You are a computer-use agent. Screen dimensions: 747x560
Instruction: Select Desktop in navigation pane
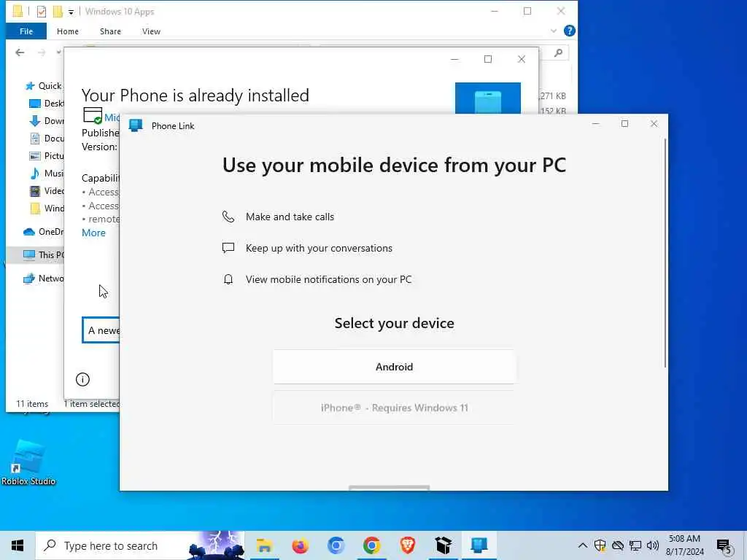[47, 104]
